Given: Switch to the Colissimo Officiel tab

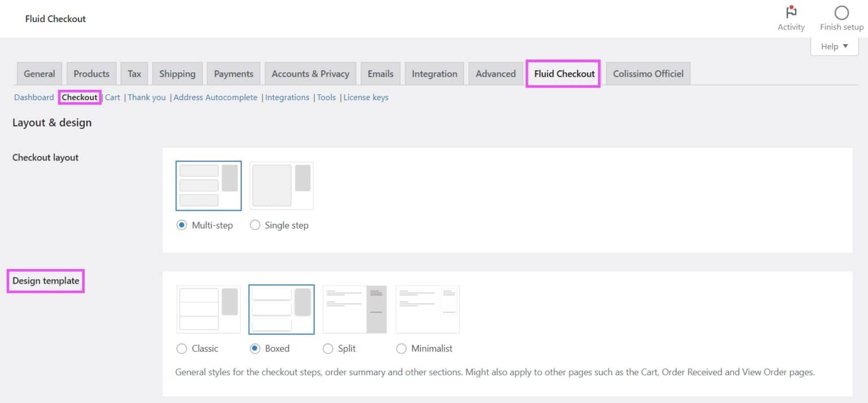Looking at the screenshot, I should click(x=648, y=73).
